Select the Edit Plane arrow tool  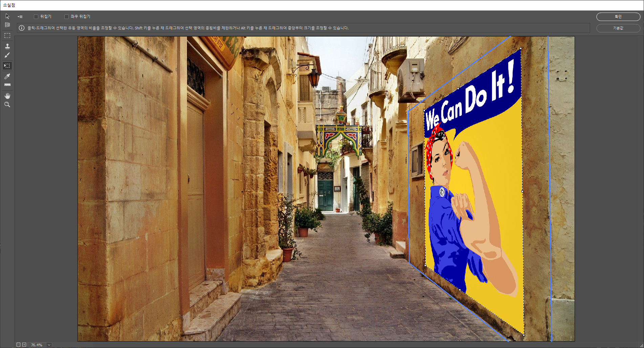pyautogui.click(x=7, y=16)
